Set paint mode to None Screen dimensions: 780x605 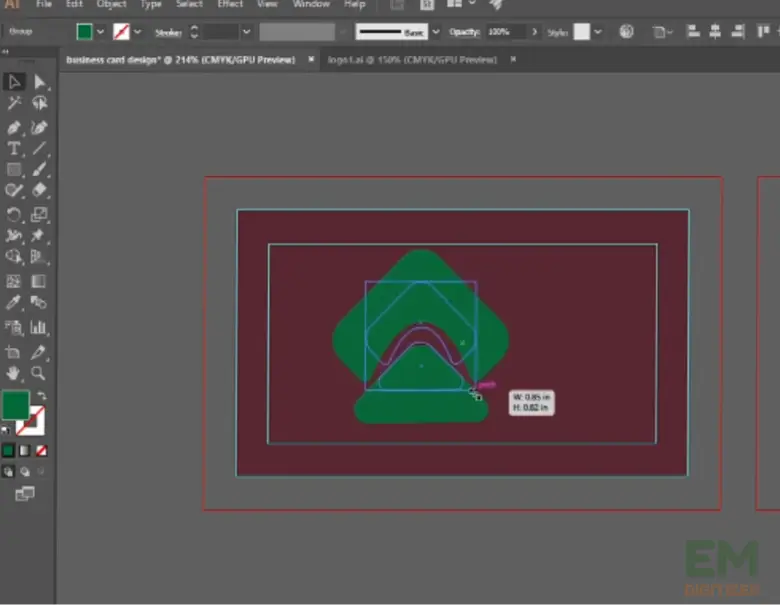point(41,451)
